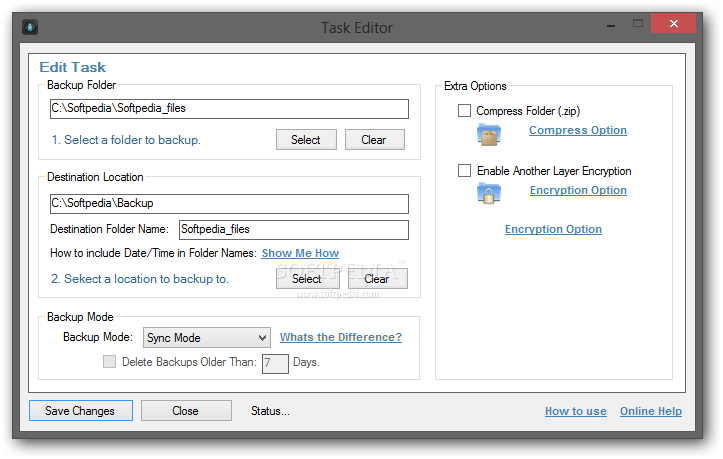
Task: Check Delete Backups Older Than option
Action: 110,362
